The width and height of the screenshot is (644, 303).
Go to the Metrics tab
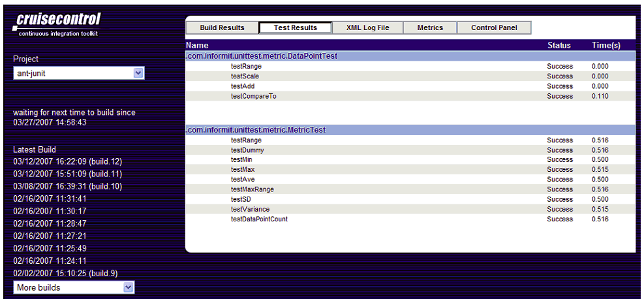coord(429,27)
